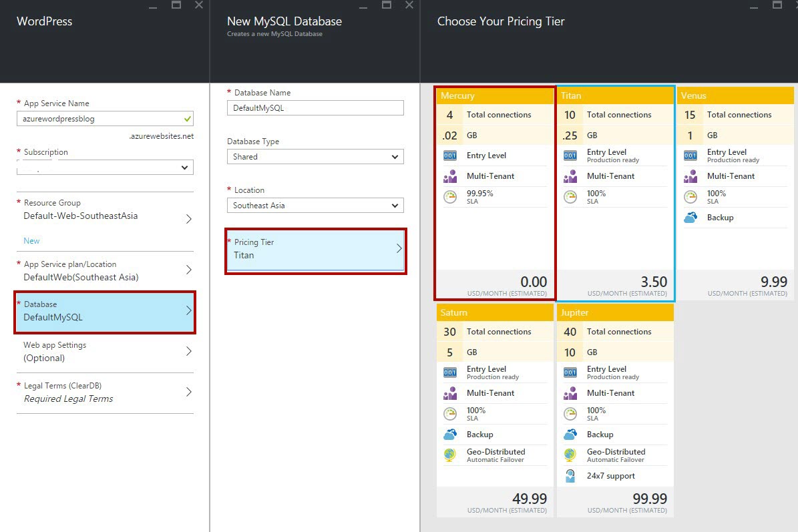Image resolution: width=798 pixels, height=532 pixels.
Task: Close the WordPress blade
Action: click(x=199, y=5)
